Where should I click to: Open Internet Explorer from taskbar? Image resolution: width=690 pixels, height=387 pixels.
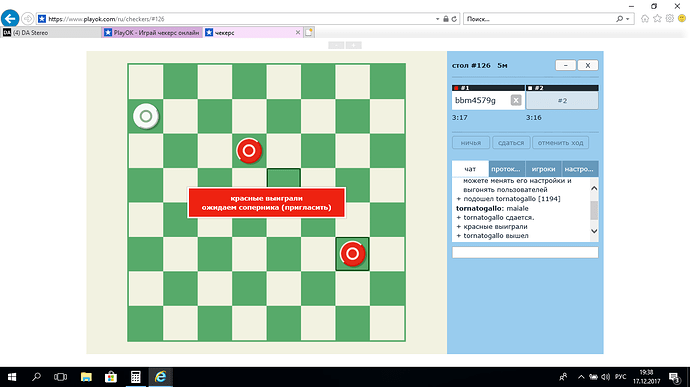pyautogui.click(x=161, y=377)
